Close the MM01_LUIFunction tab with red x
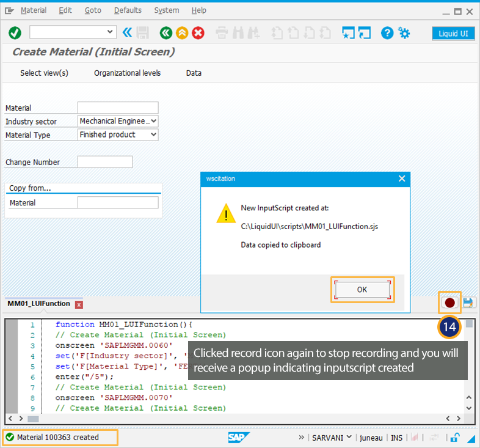This screenshot has width=480, height=448. click(79, 305)
